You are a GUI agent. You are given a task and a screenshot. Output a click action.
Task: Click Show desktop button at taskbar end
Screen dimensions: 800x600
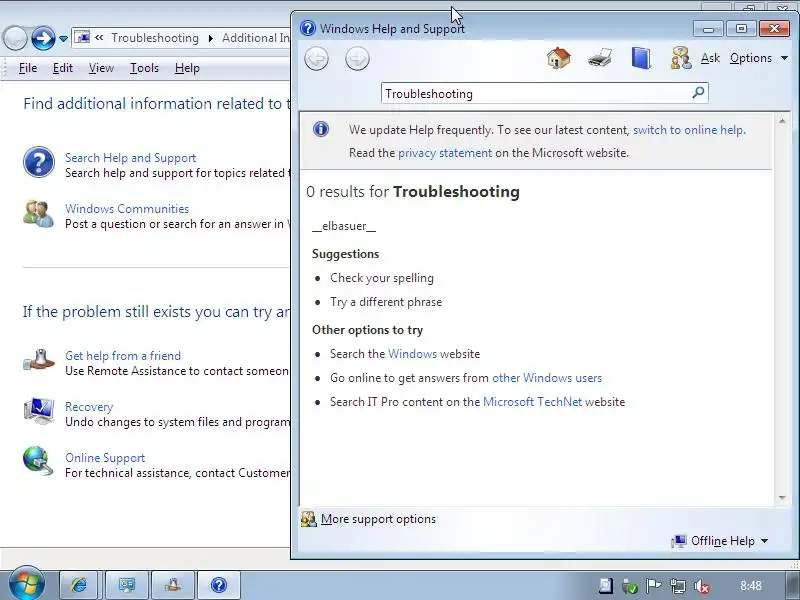tap(793, 585)
